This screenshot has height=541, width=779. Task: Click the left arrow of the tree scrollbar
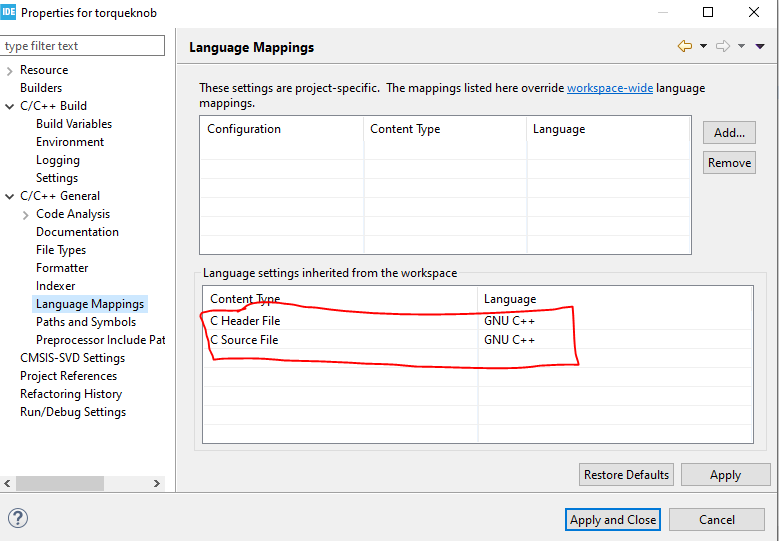[7, 483]
